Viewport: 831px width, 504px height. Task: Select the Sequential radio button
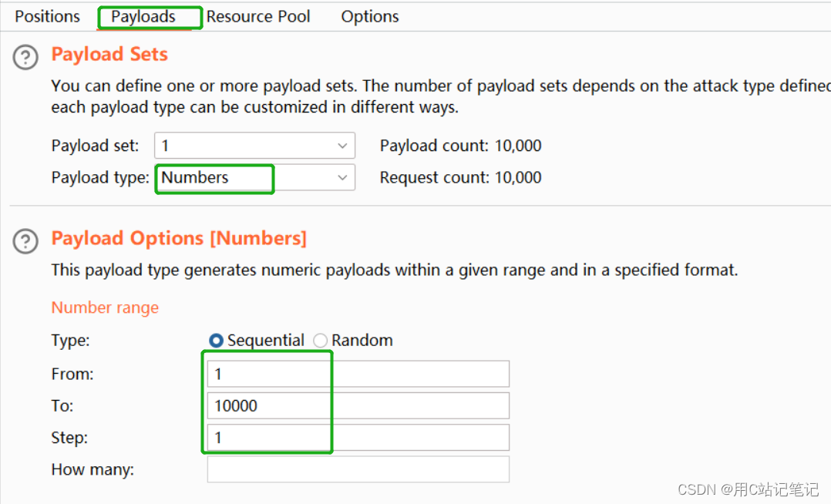(x=217, y=341)
